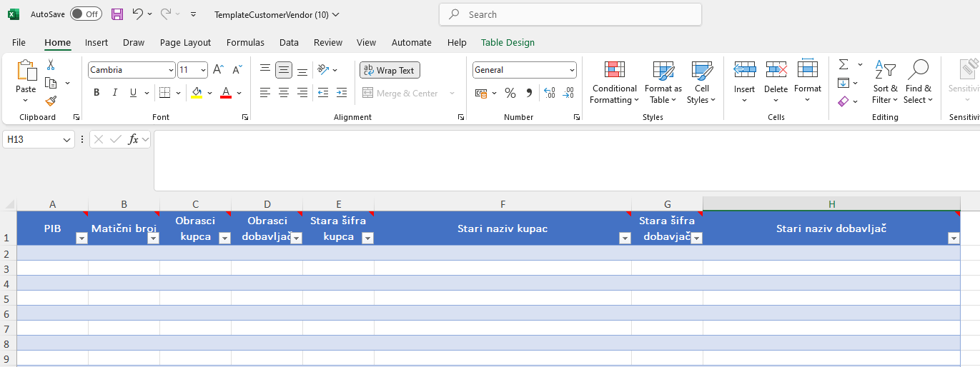
Task: Click the AutoSum sigma icon
Action: 843,64
